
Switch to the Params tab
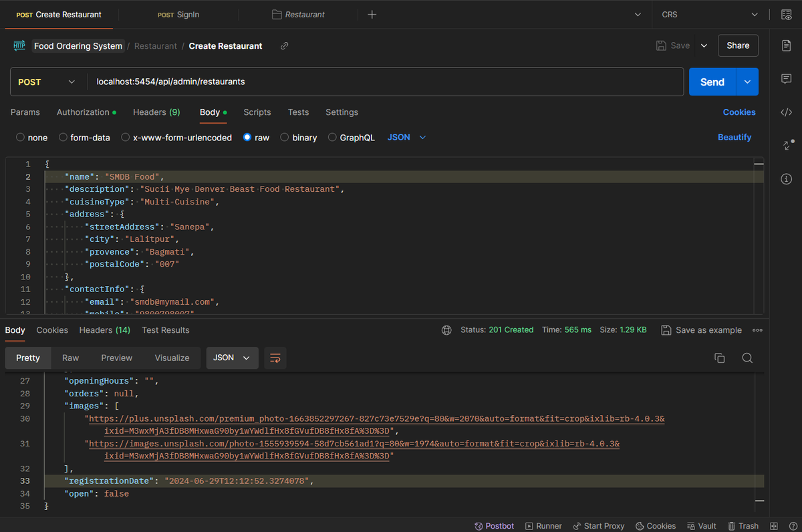click(x=25, y=112)
